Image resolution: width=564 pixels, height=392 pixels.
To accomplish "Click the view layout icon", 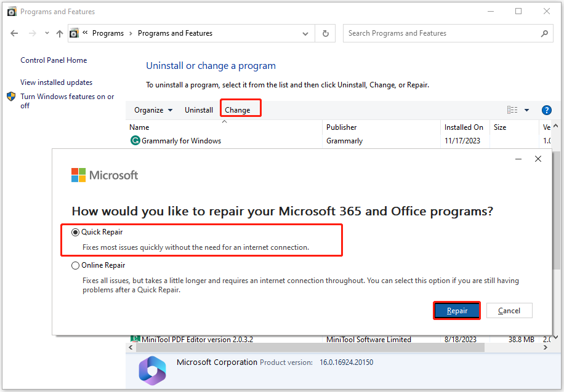I will tap(512, 110).
